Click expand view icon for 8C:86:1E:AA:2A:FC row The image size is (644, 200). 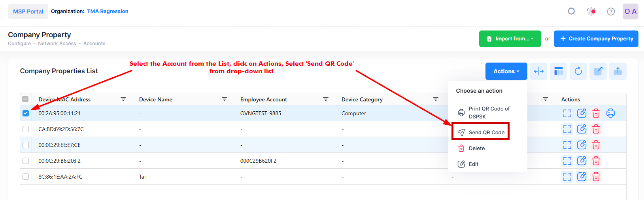(x=567, y=177)
